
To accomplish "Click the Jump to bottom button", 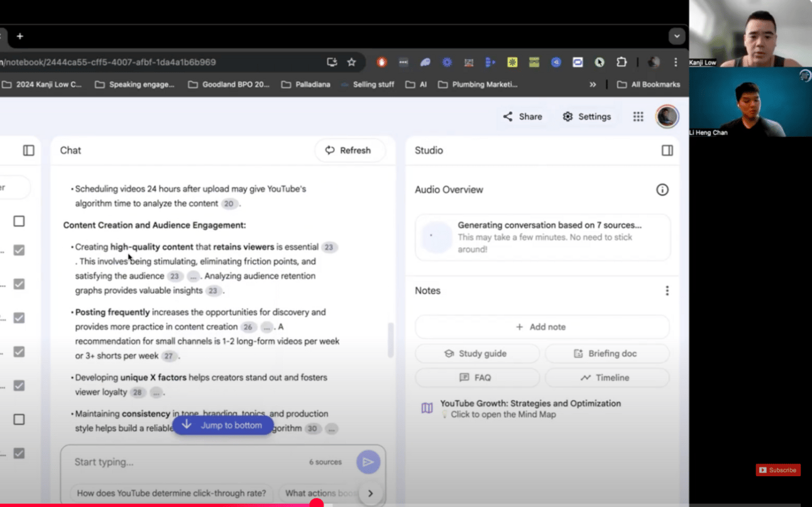I will tap(222, 425).
